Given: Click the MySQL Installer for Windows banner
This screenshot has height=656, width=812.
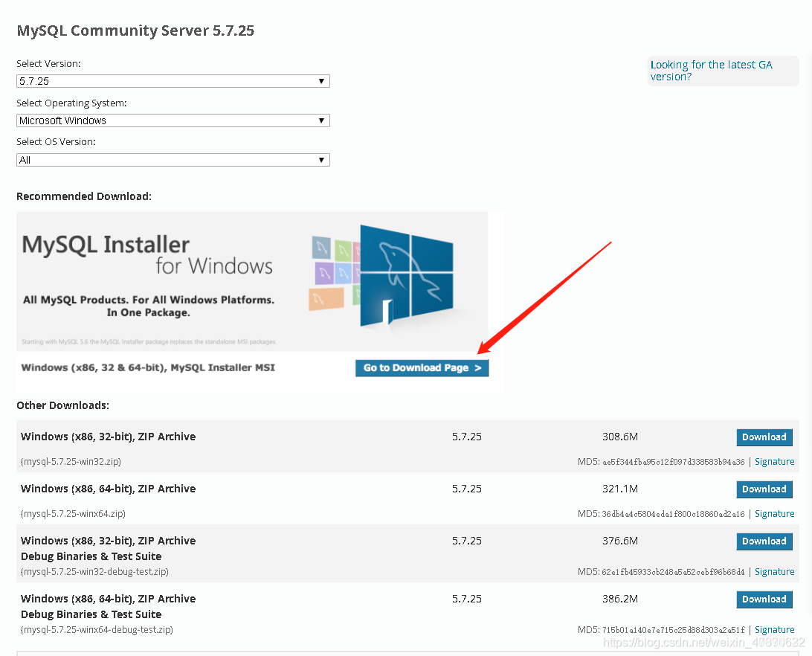Looking at the screenshot, I should coord(252,281).
